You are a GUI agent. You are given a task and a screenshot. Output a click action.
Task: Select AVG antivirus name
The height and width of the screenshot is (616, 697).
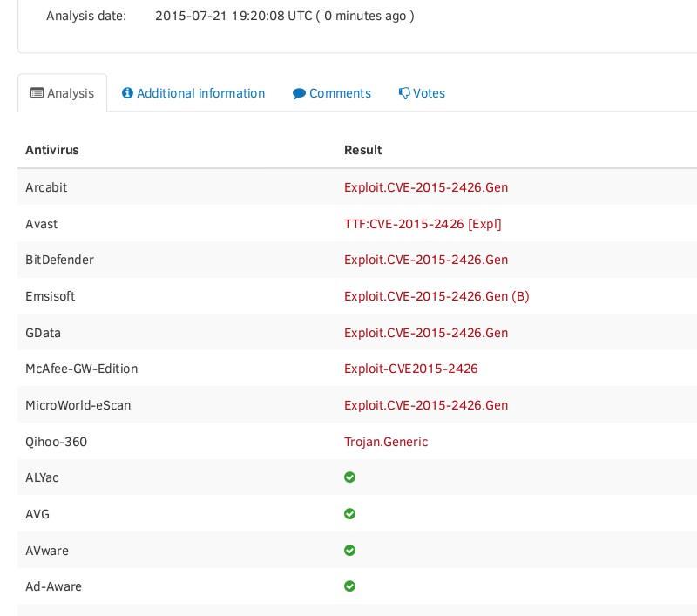click(x=37, y=514)
